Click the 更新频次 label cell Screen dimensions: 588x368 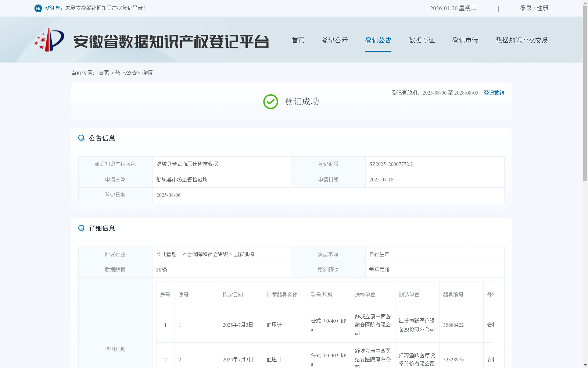click(328, 270)
